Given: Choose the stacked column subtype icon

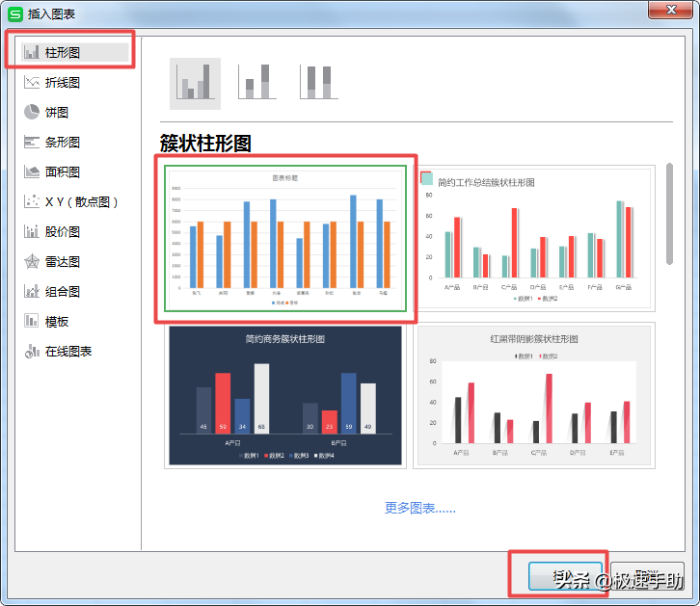Looking at the screenshot, I should pyautogui.click(x=257, y=82).
